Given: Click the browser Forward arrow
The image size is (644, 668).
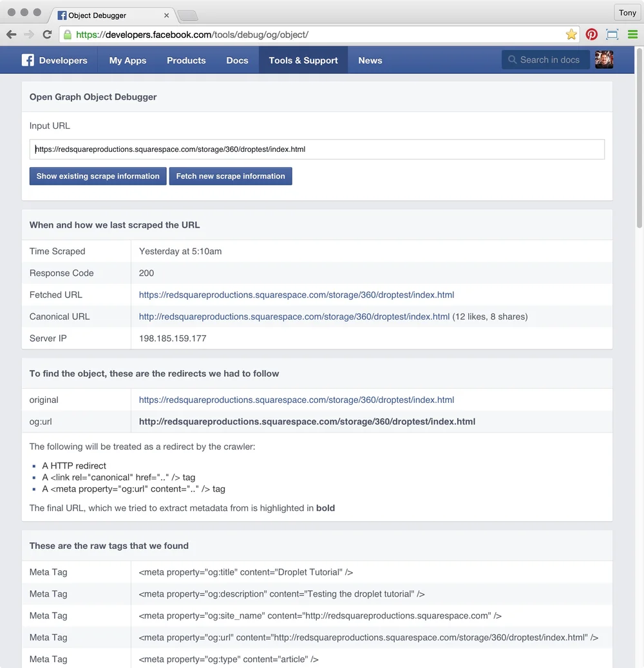Looking at the screenshot, I should [x=29, y=35].
